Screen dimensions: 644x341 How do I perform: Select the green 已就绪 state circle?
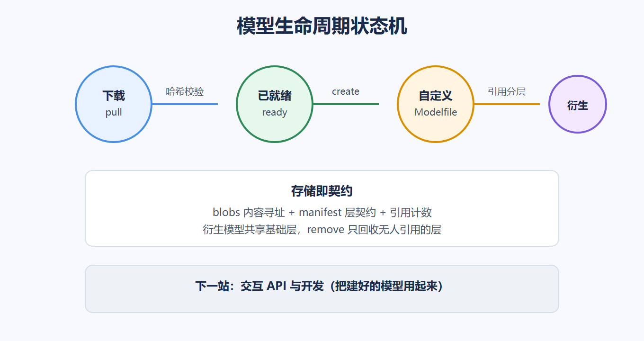point(275,104)
